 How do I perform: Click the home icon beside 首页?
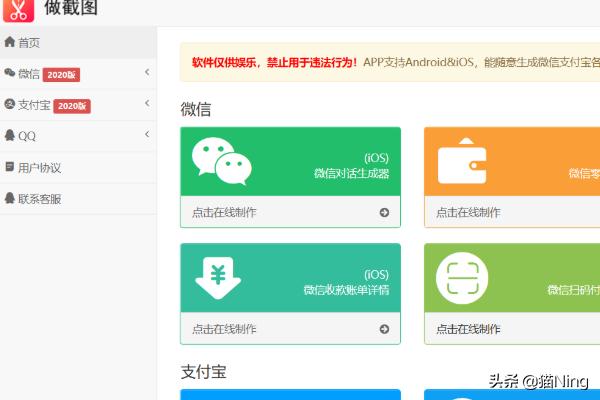point(10,42)
